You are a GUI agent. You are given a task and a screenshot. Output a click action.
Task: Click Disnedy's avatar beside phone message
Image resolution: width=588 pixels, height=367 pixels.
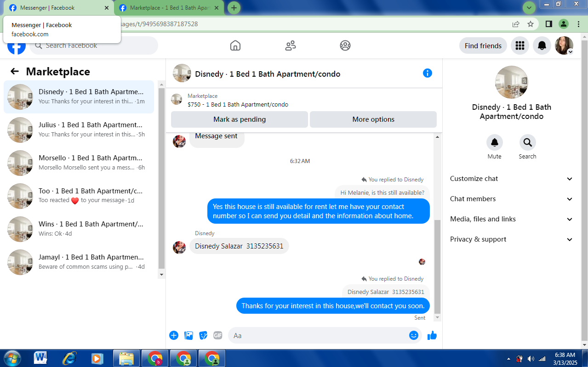pos(179,248)
